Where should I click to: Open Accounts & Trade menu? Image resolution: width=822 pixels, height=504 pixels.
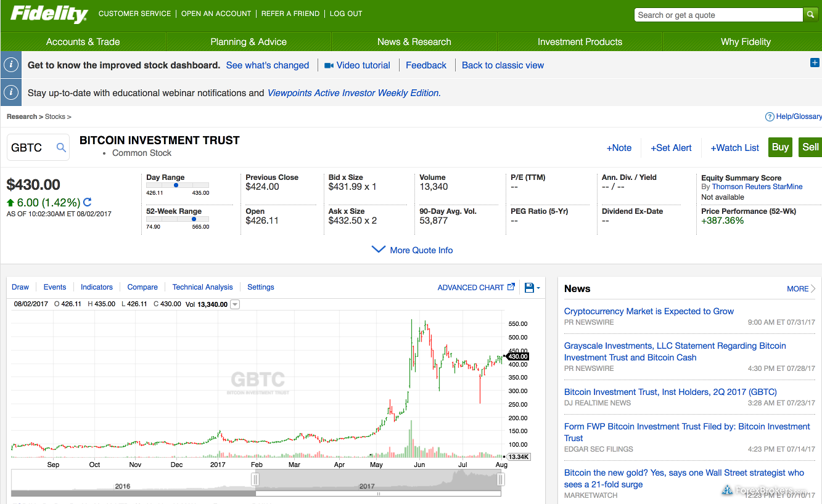click(x=83, y=42)
